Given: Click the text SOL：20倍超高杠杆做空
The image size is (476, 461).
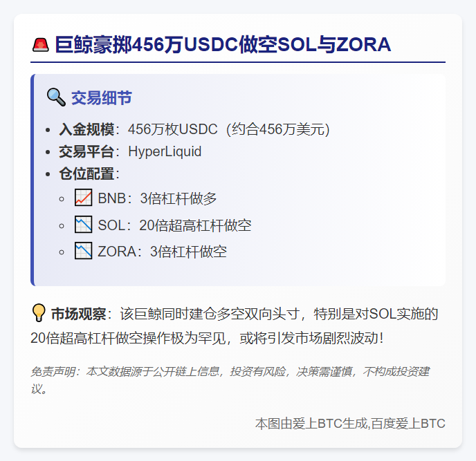Looking at the screenshot, I should click(174, 225).
